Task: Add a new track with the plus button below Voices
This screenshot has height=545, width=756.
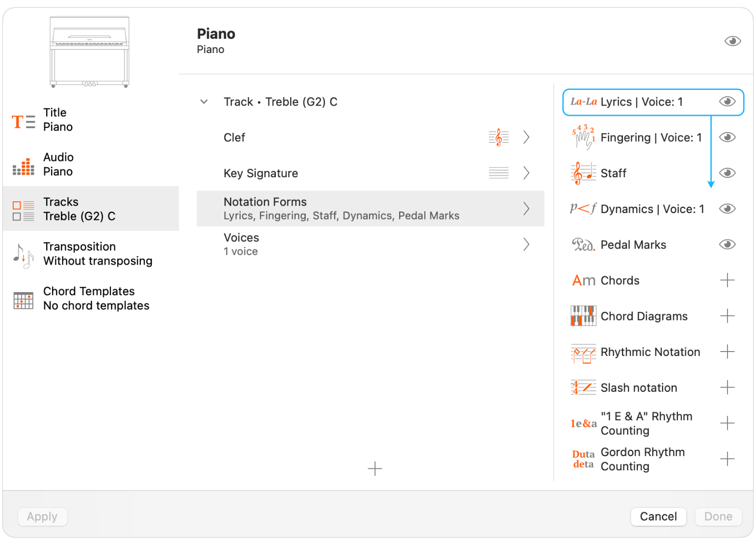Action: [x=375, y=468]
